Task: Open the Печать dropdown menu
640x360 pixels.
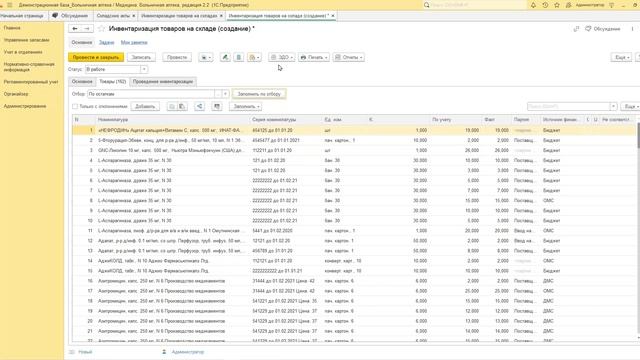Action: click(313, 58)
